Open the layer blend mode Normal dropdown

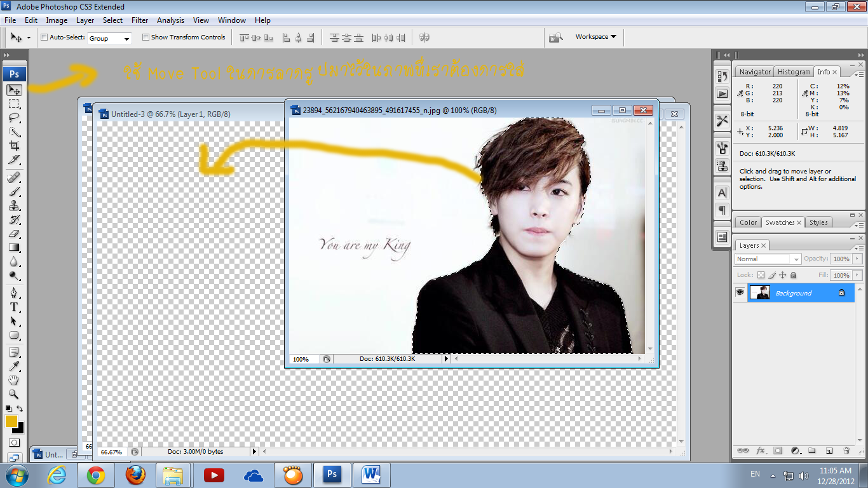coord(768,259)
